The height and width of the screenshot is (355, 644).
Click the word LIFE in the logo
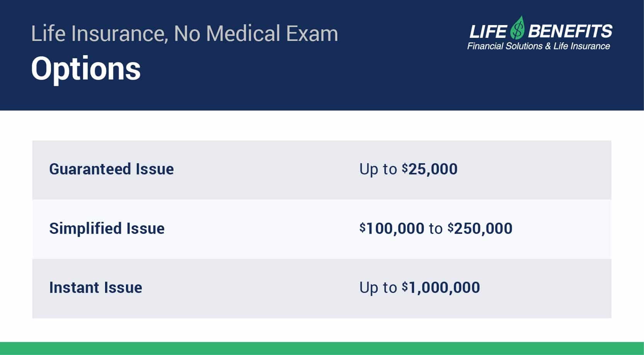488,32
